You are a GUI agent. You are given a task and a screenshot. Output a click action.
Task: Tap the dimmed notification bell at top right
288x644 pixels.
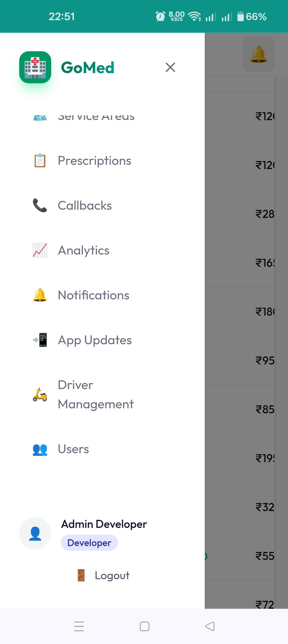[259, 54]
